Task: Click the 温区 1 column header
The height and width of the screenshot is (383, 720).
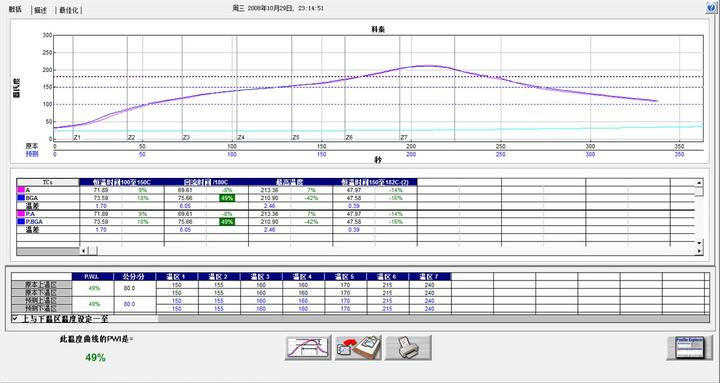Action: [x=177, y=276]
